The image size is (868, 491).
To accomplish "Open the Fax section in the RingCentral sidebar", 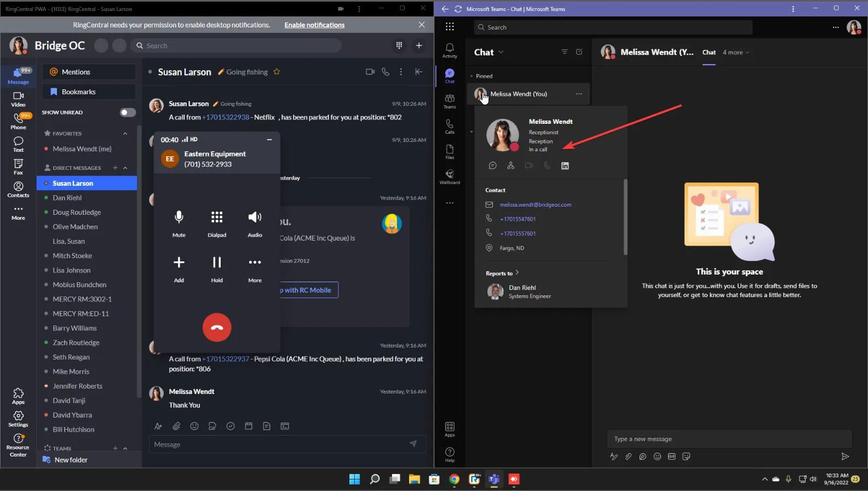I will coord(18,167).
